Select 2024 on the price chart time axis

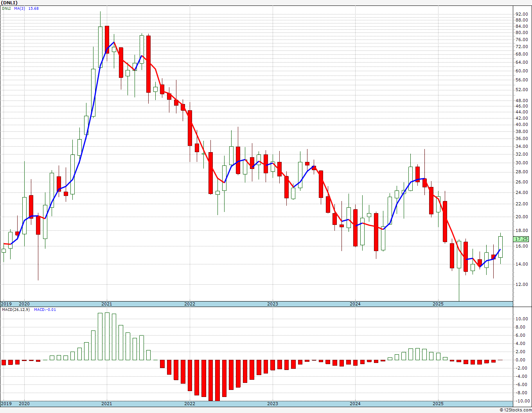[355, 304]
